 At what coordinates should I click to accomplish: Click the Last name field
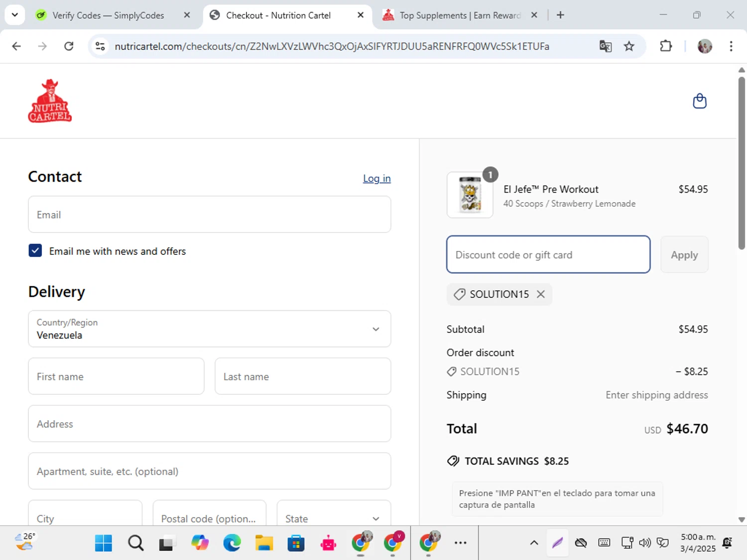303,376
